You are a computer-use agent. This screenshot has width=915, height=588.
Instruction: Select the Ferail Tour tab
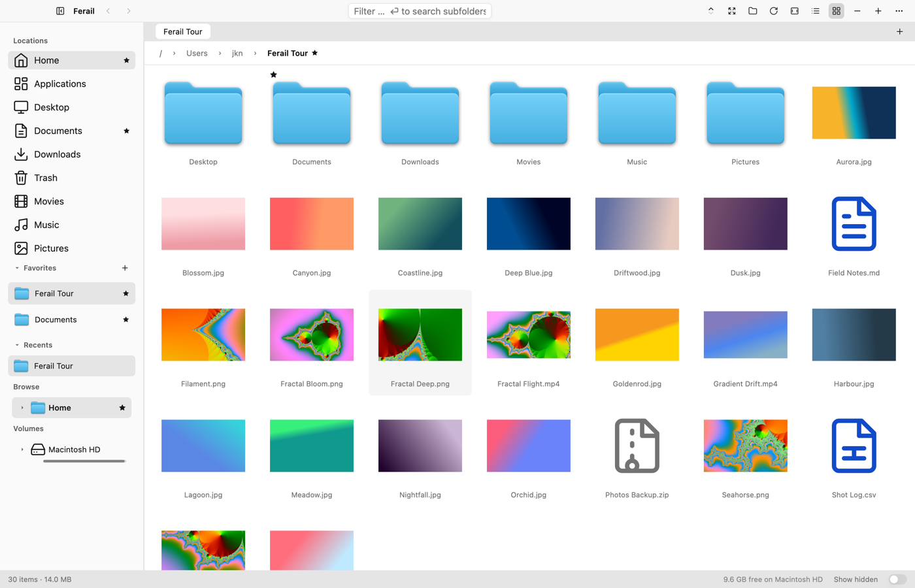[x=183, y=31]
